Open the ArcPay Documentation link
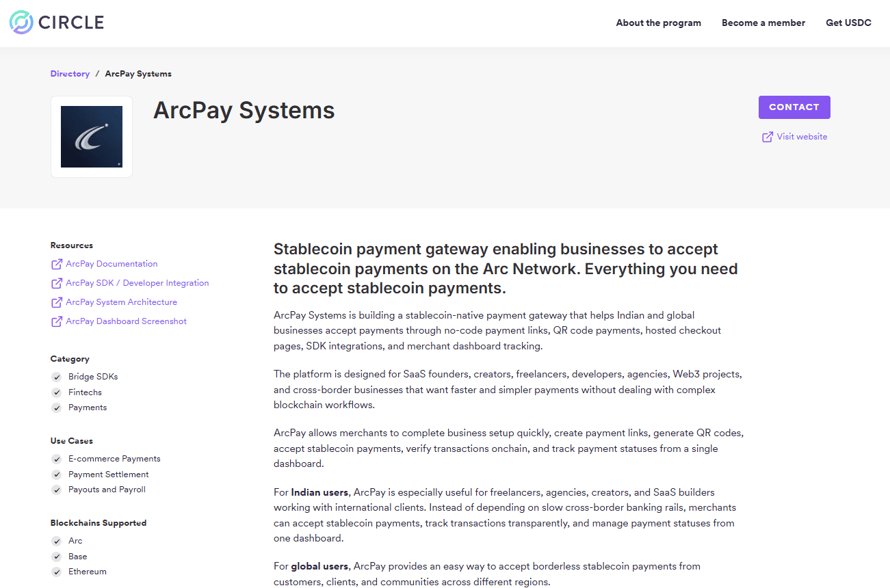 click(112, 264)
